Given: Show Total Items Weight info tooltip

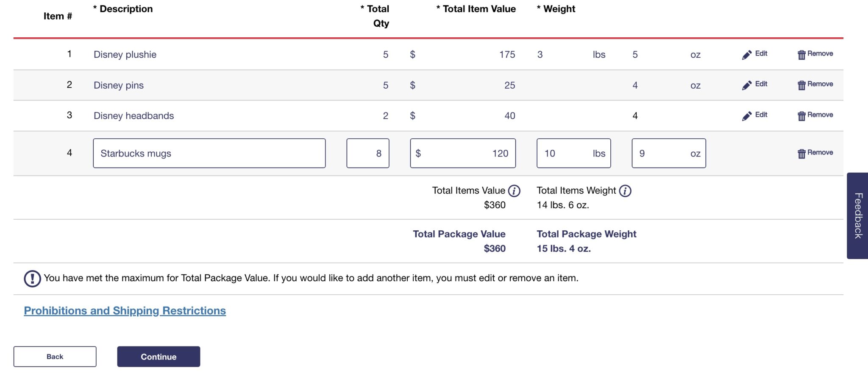Looking at the screenshot, I should (x=625, y=191).
